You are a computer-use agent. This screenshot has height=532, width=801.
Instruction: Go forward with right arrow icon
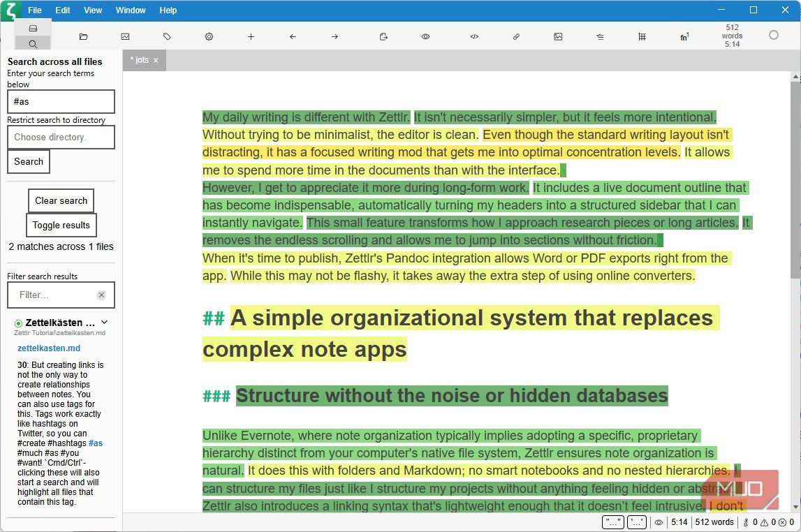(x=335, y=36)
